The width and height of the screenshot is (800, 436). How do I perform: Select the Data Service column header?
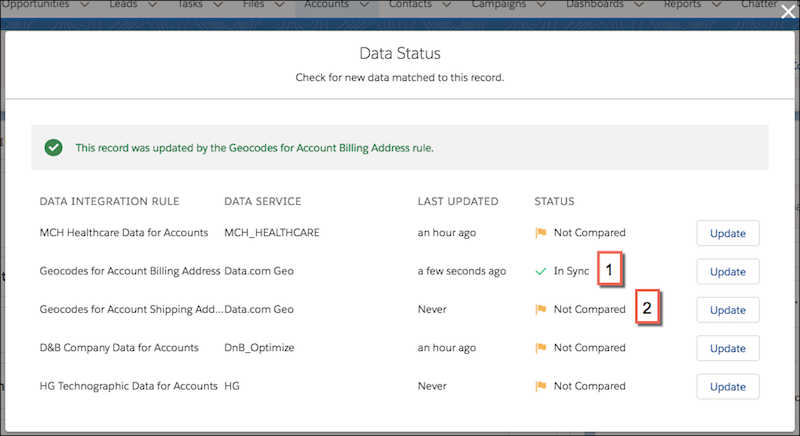click(263, 201)
